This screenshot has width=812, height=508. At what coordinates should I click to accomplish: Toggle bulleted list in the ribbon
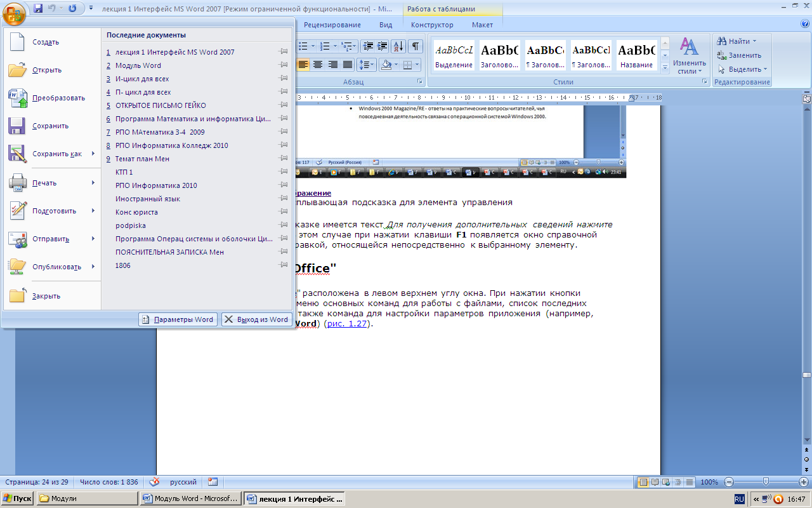coord(303,46)
